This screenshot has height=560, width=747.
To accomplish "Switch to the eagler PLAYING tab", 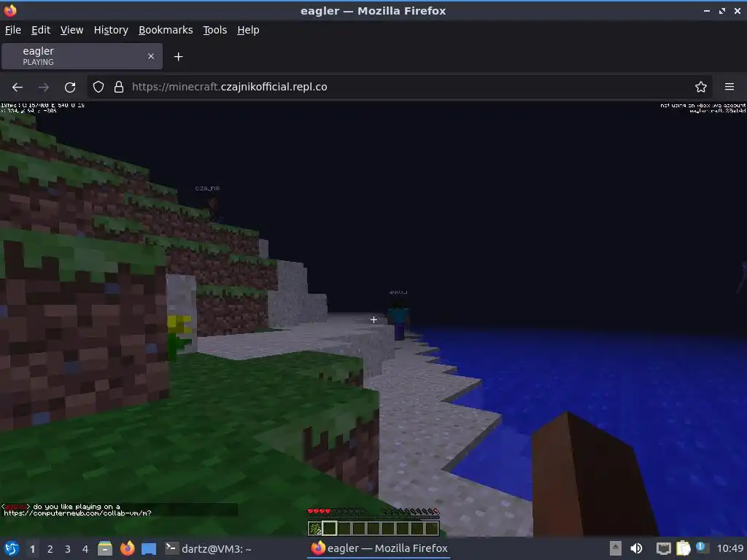I will coord(82,56).
